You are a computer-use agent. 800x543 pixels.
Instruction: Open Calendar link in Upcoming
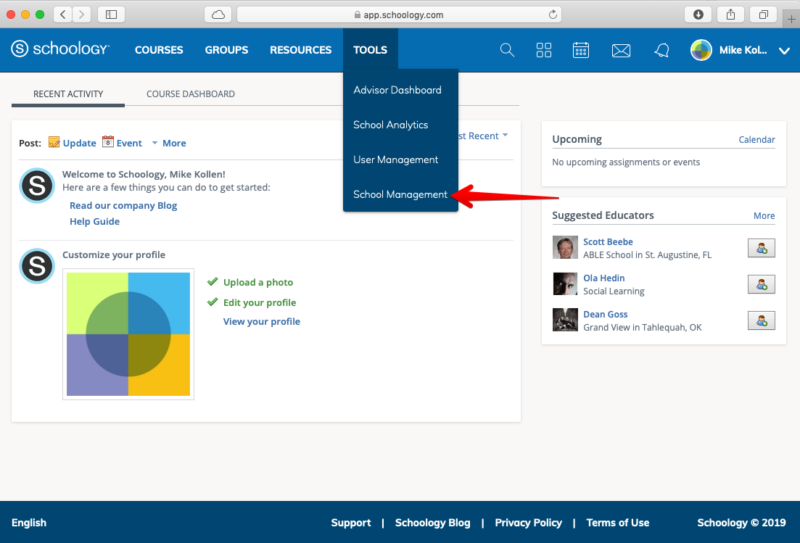[757, 139]
